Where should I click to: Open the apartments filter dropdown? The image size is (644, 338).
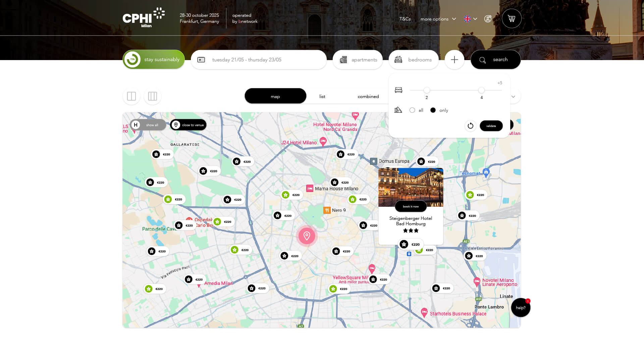[x=358, y=60]
